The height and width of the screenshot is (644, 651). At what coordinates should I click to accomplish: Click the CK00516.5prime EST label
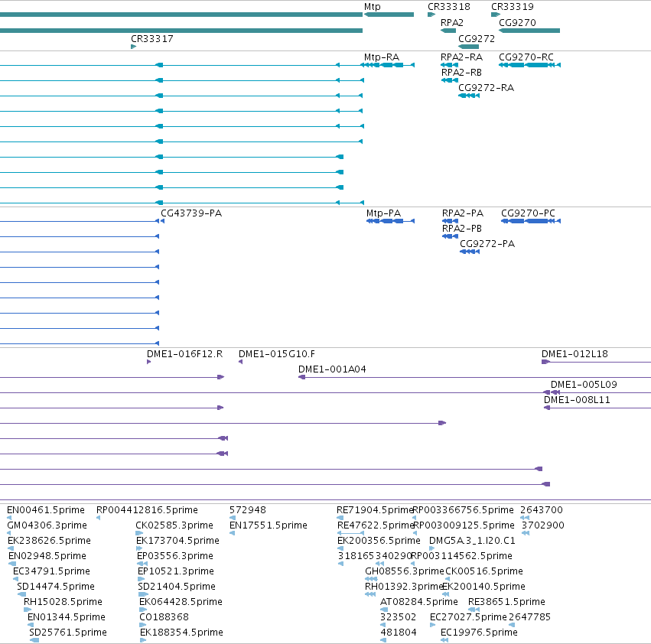(484, 571)
